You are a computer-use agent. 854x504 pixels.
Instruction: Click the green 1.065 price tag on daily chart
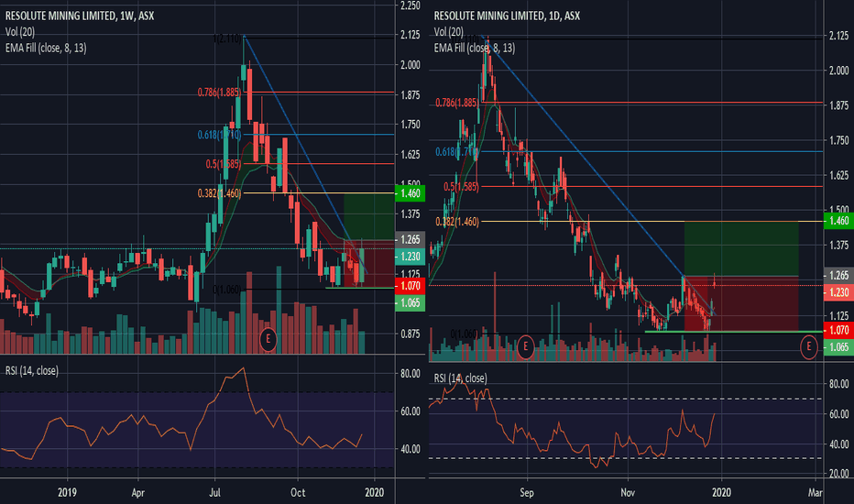tap(838, 347)
